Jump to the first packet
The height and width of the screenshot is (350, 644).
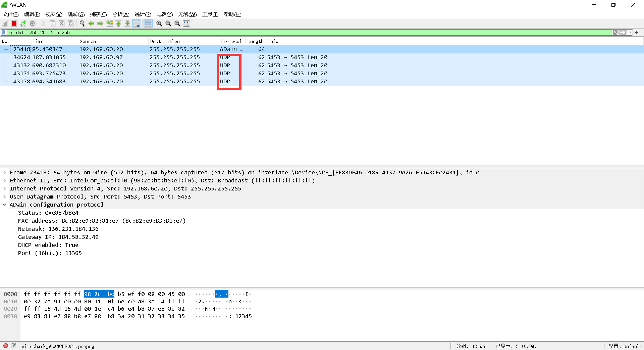(x=118, y=24)
